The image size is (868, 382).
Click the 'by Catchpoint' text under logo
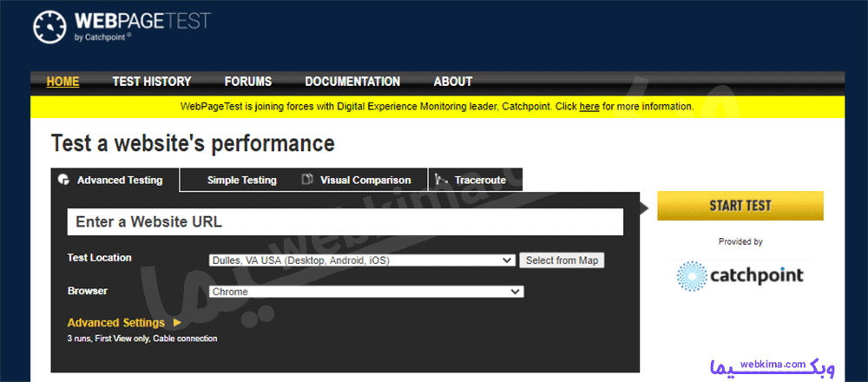[102, 37]
